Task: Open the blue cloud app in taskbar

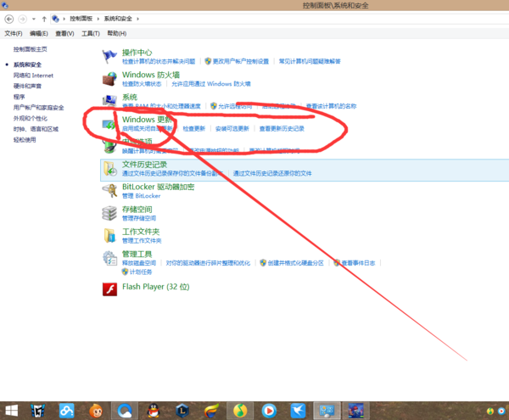Action: point(66,411)
